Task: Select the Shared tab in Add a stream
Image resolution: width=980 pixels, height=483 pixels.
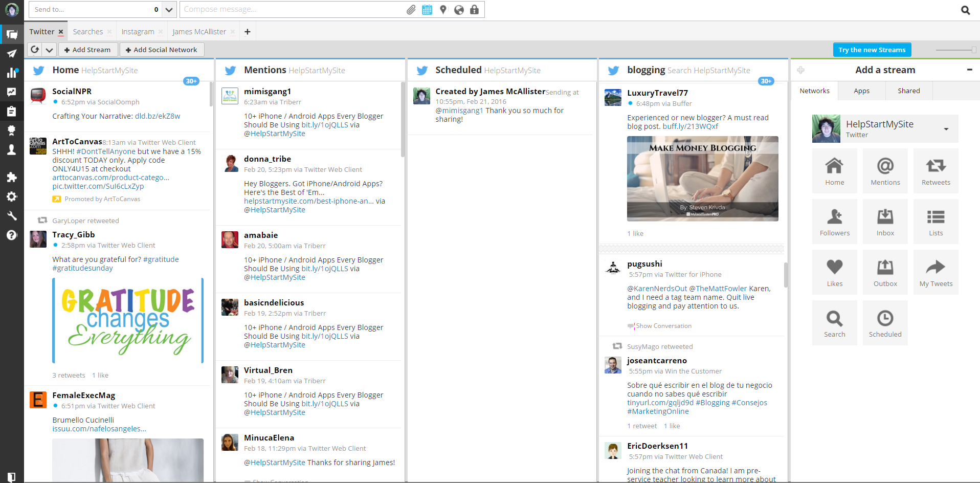Action: pos(908,91)
